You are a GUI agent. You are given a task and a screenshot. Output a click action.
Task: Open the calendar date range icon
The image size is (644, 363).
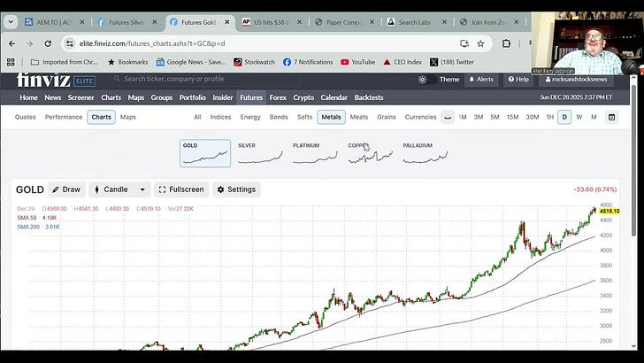coord(611,117)
